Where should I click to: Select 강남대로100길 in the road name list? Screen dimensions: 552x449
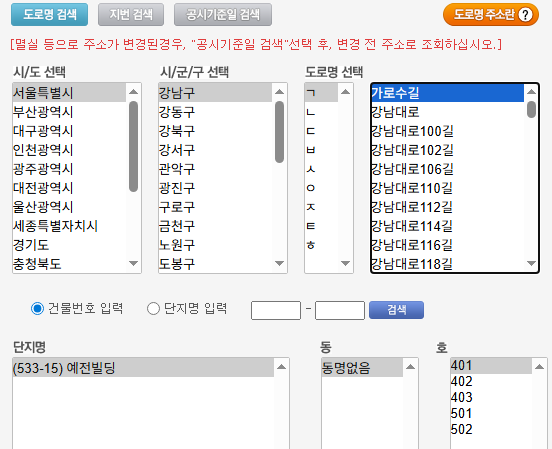[447, 131]
